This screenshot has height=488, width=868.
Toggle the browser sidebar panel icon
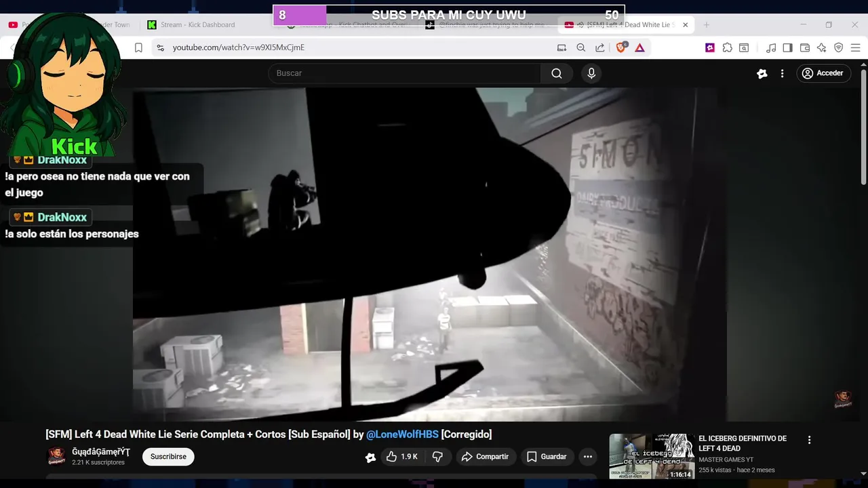click(x=787, y=47)
